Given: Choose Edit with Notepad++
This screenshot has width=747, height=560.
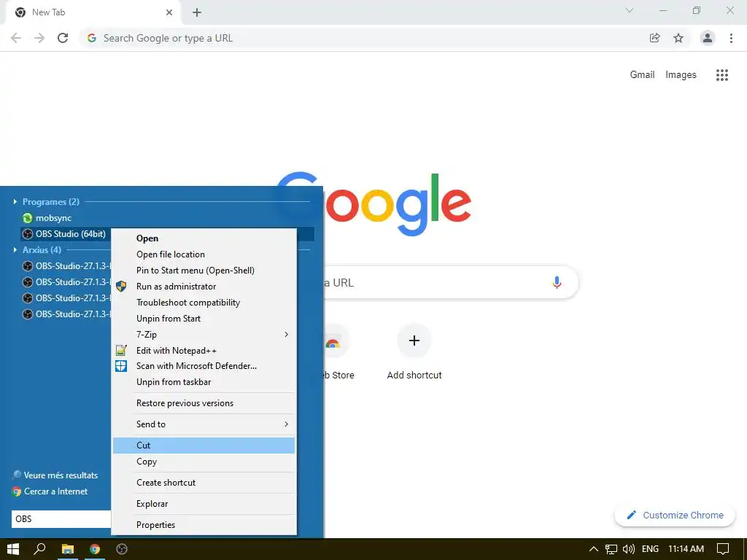Looking at the screenshot, I should coord(204,351).
